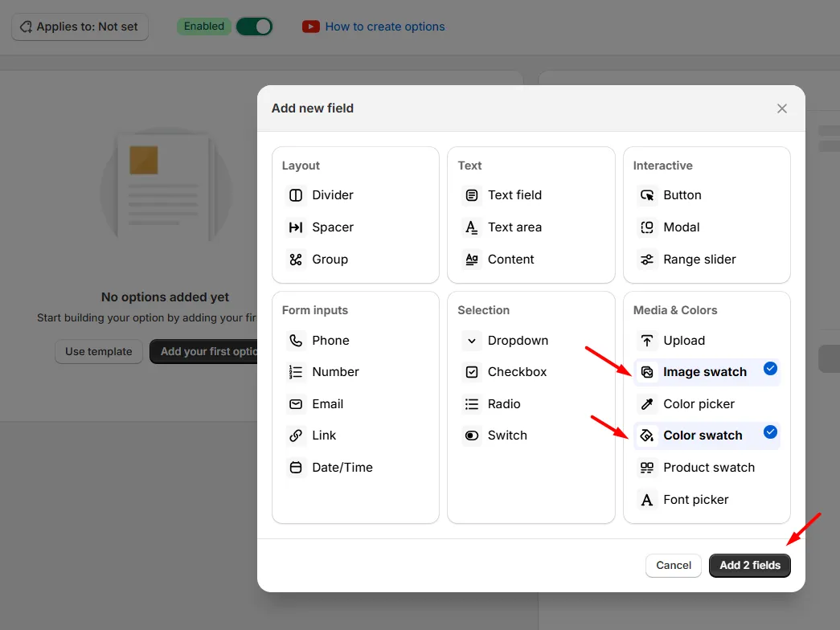Select the Switch label
Viewport: 840px width, 630px height.
506,436
